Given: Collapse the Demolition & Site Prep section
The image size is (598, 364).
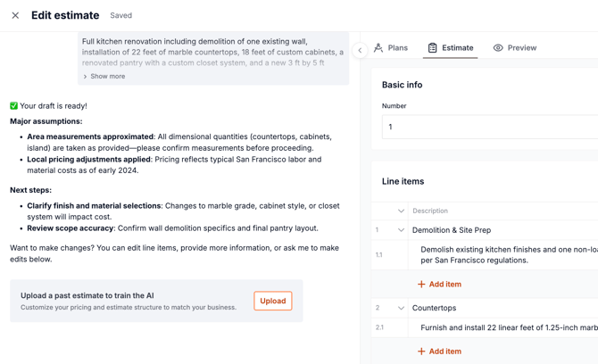Looking at the screenshot, I should [401, 230].
